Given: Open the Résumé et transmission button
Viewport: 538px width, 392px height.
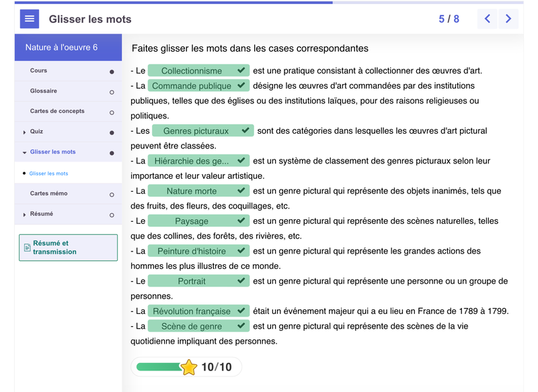Looking at the screenshot, I should (68, 247).
